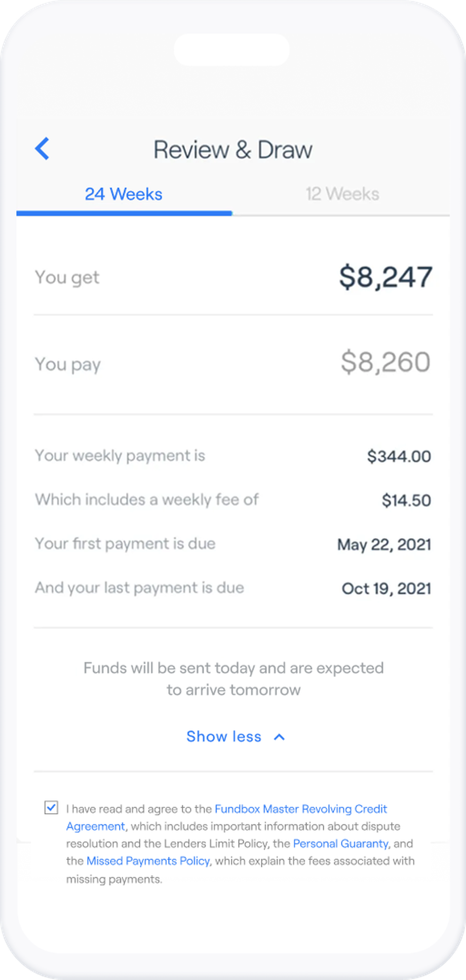466x980 pixels.
Task: Click the Review & Draw title
Action: [232, 150]
